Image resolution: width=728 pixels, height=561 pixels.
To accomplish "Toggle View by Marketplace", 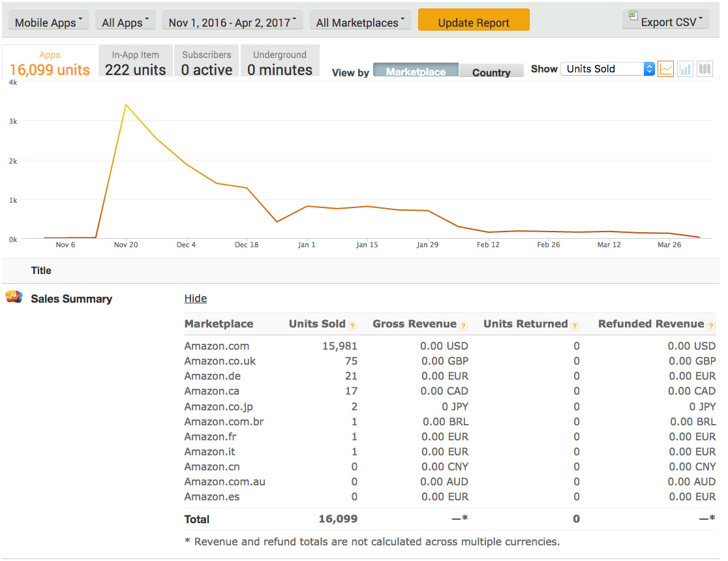I will click(416, 70).
